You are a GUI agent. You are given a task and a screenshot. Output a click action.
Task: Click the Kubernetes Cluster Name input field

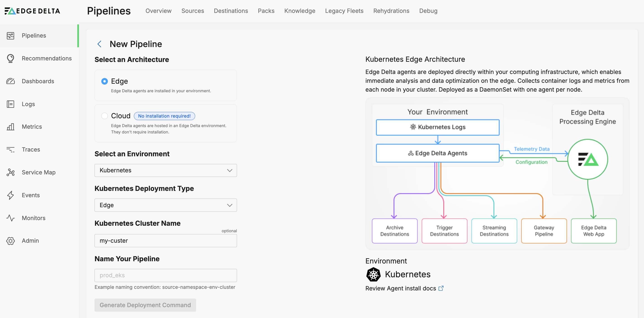tap(166, 241)
